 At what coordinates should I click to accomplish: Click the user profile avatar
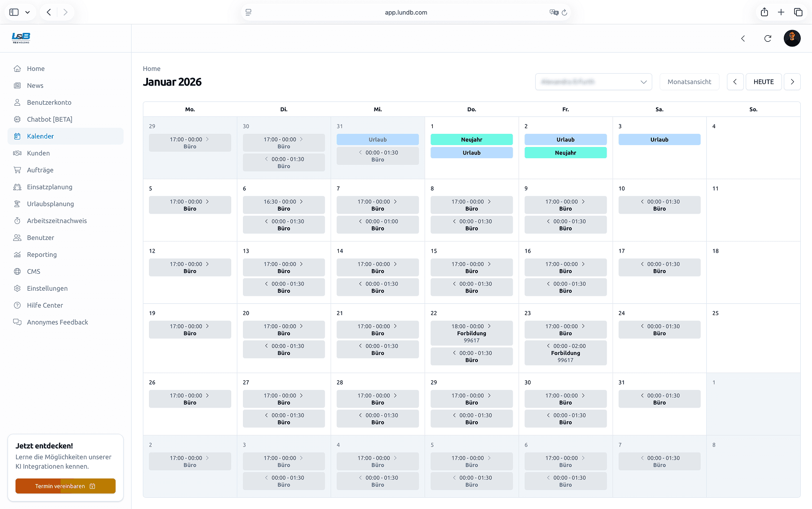tap(792, 38)
